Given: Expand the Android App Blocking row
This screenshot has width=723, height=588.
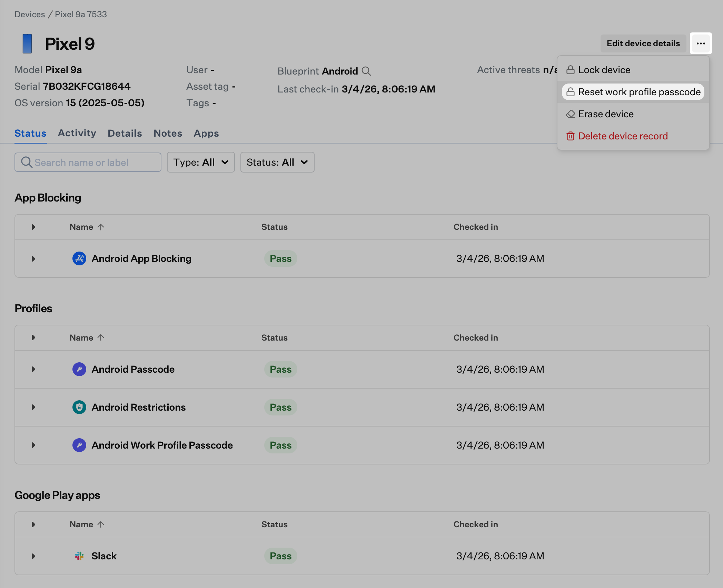Looking at the screenshot, I should click(33, 259).
